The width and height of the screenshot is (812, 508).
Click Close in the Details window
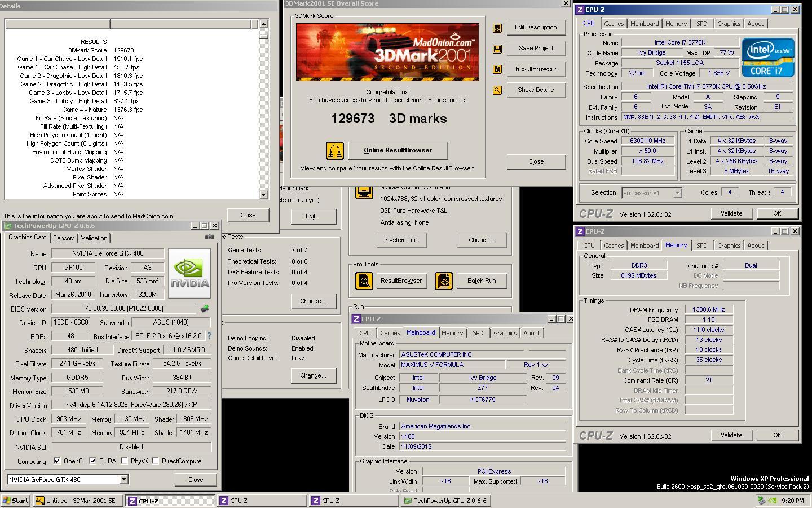(248, 215)
